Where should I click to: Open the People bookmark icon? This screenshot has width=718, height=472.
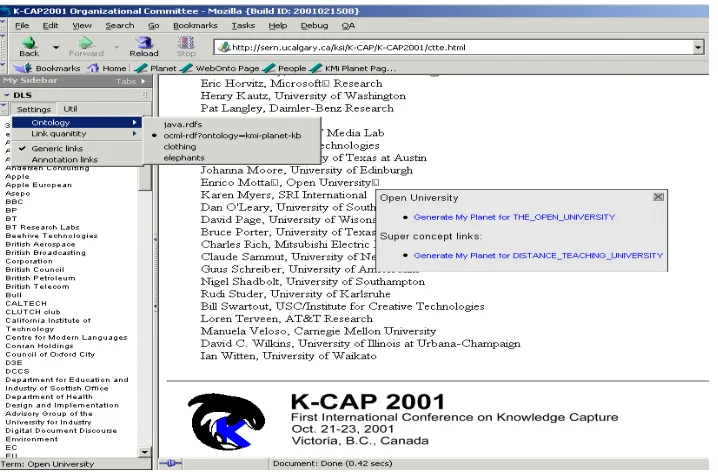(269, 68)
